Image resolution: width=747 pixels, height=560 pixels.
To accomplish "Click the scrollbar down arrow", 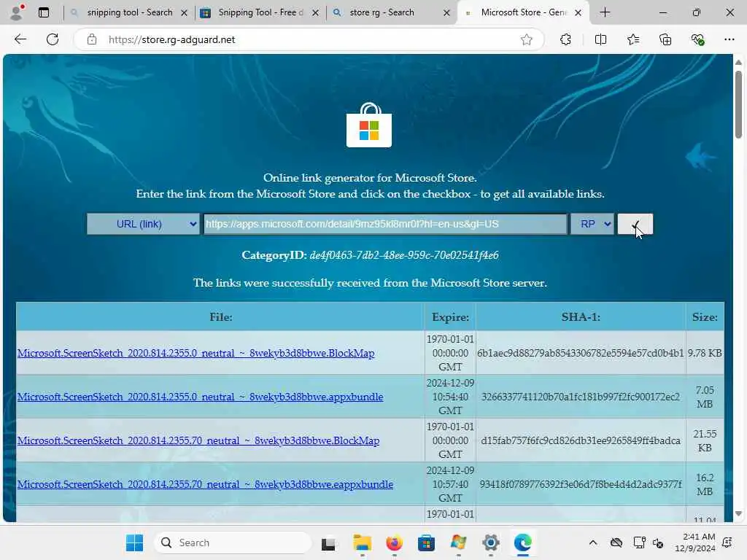I will coord(738,514).
